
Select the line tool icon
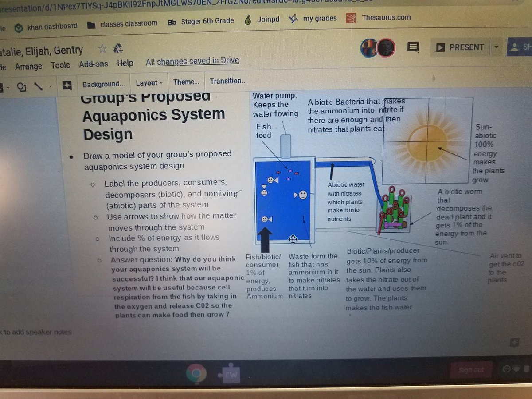coord(39,86)
